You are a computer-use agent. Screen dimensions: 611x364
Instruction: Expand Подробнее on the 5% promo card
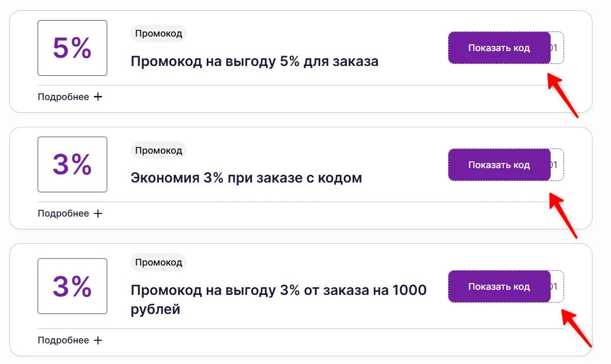pos(63,96)
